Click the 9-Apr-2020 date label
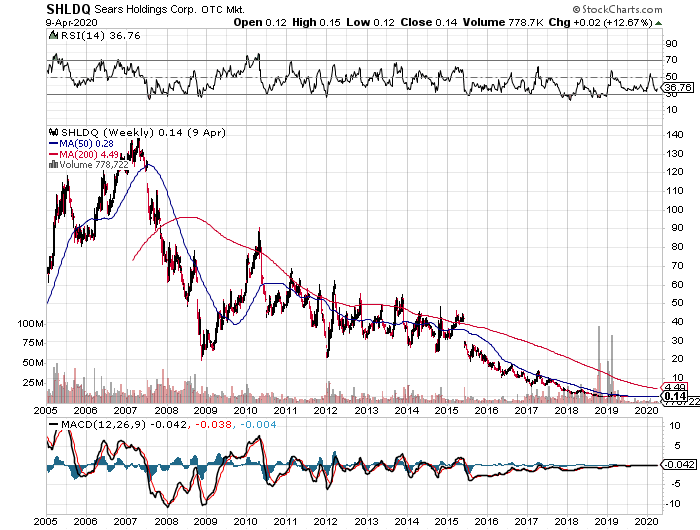The width and height of the screenshot is (700, 530). (71, 22)
